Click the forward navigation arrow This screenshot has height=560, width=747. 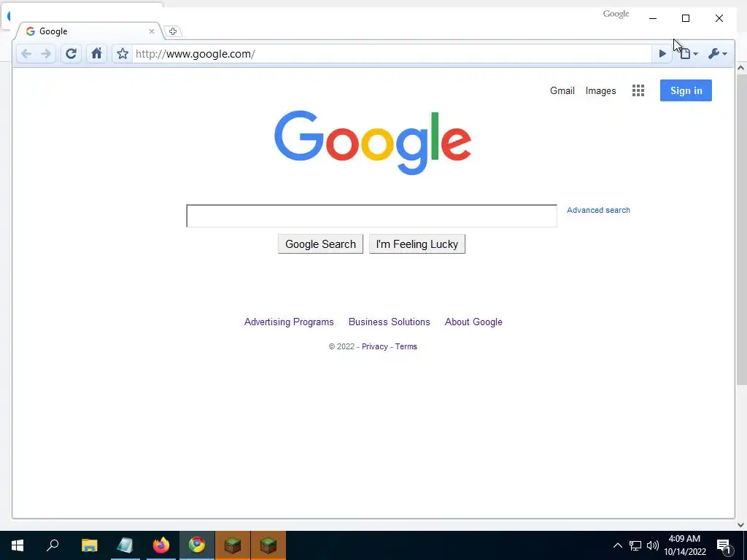point(46,54)
